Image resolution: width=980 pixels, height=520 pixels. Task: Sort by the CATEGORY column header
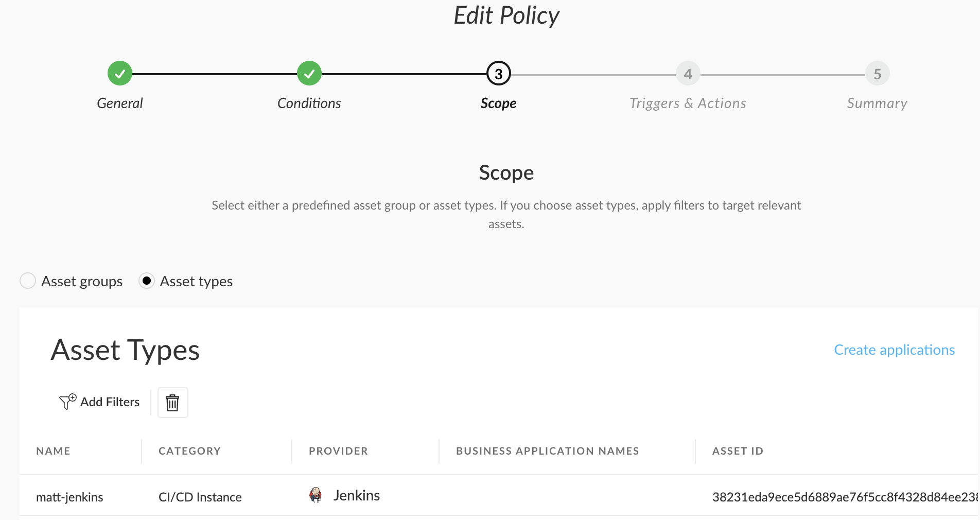[x=189, y=451]
